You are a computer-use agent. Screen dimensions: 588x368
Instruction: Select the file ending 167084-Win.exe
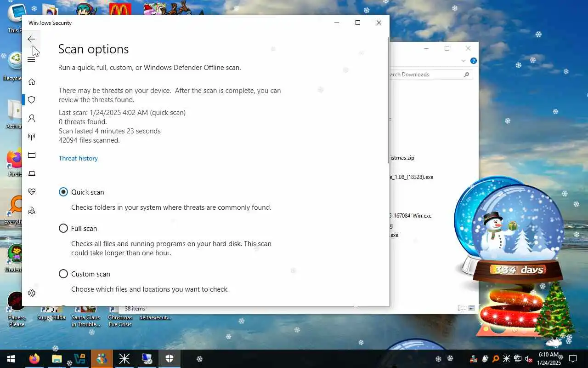click(411, 216)
